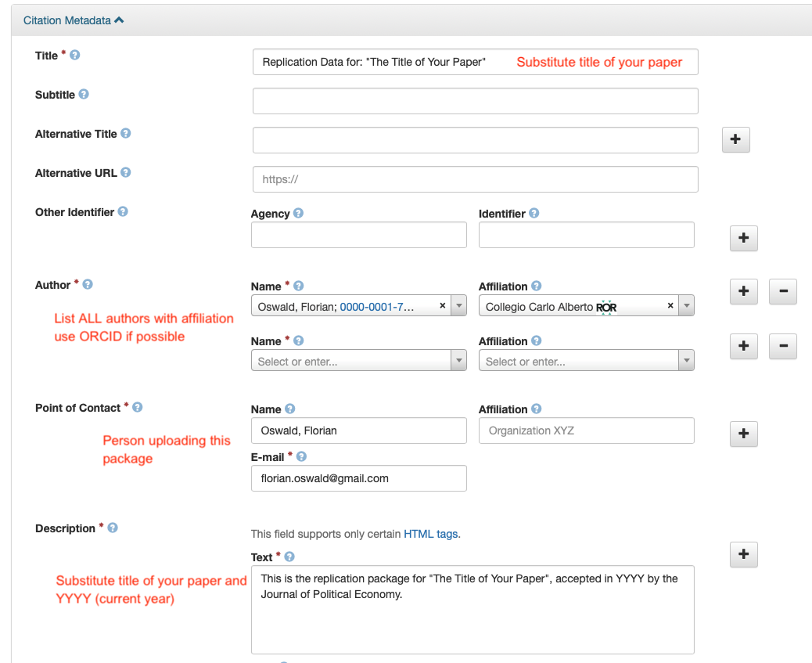Expand the first author Affiliation dropdown arrow
Viewport: 812px width, 663px height.
[x=686, y=306]
